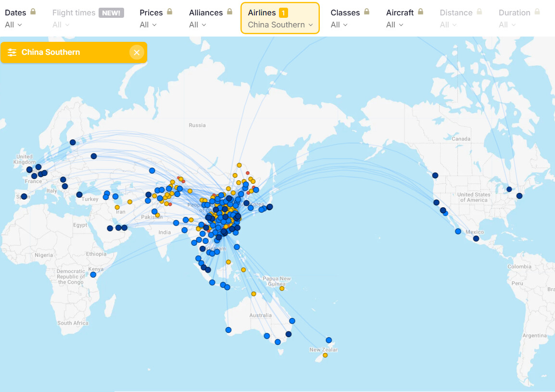Click the Canada map label
555x392 pixels.
[461, 139]
